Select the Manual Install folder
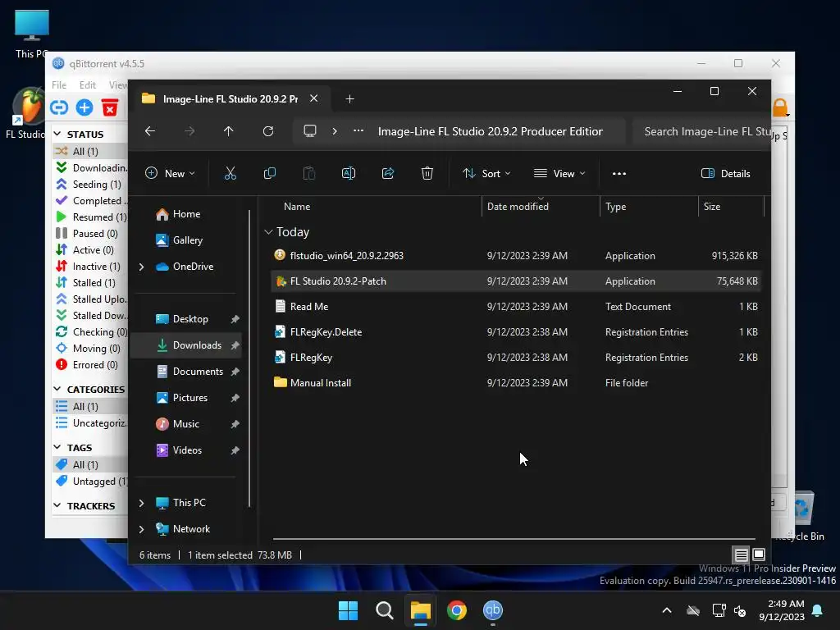The image size is (840, 630). [517, 383]
